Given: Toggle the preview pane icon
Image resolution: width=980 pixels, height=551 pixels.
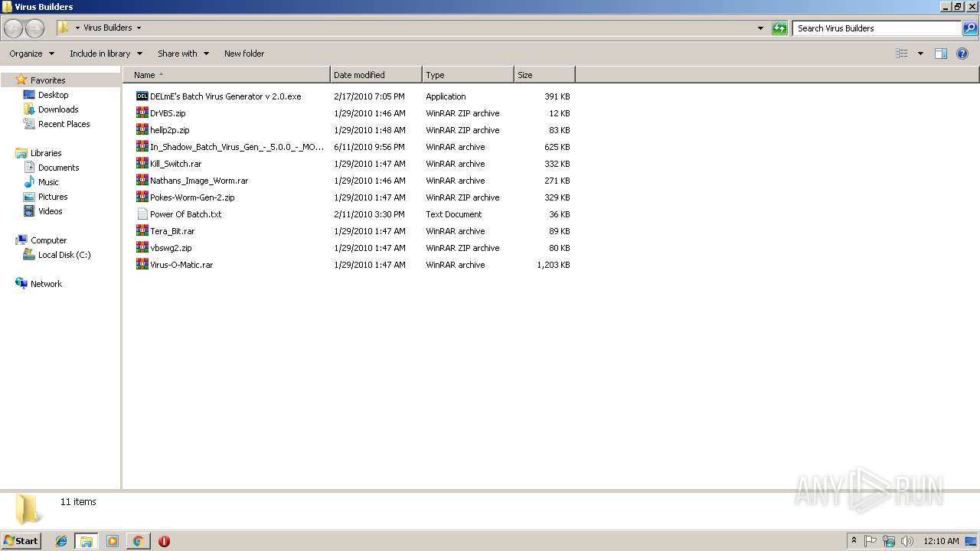Looking at the screenshot, I should point(941,54).
